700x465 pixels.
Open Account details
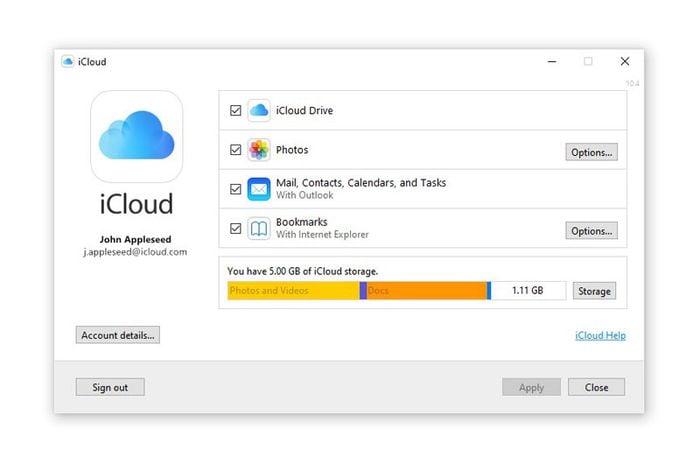[118, 335]
